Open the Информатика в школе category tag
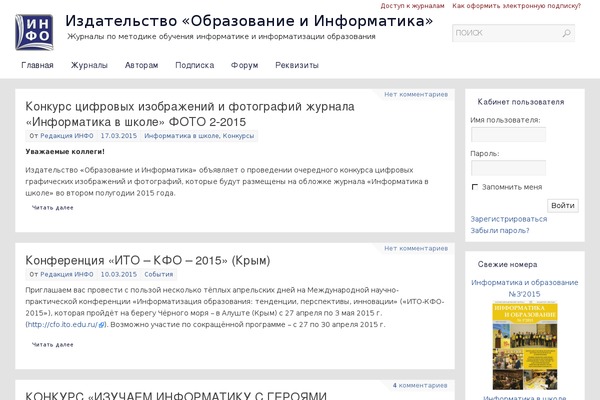 click(181, 136)
